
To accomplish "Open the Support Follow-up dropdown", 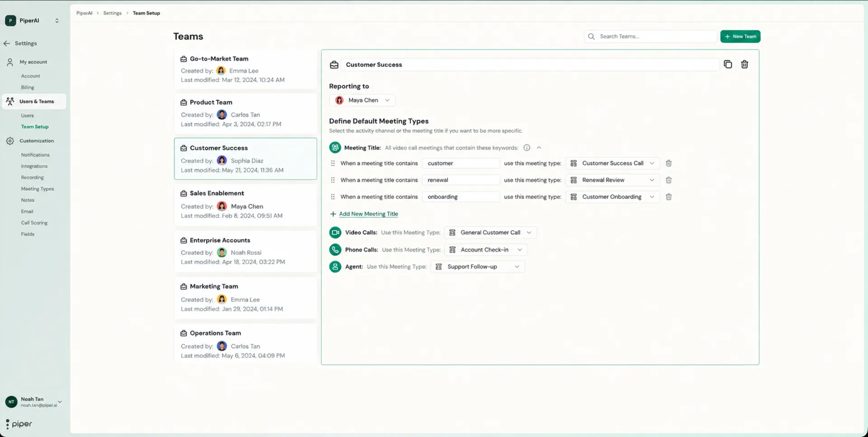I will click(x=478, y=267).
